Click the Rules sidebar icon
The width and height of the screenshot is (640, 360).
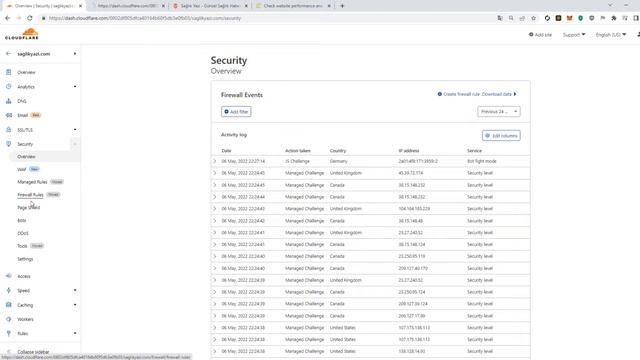pyautogui.click(x=9, y=333)
